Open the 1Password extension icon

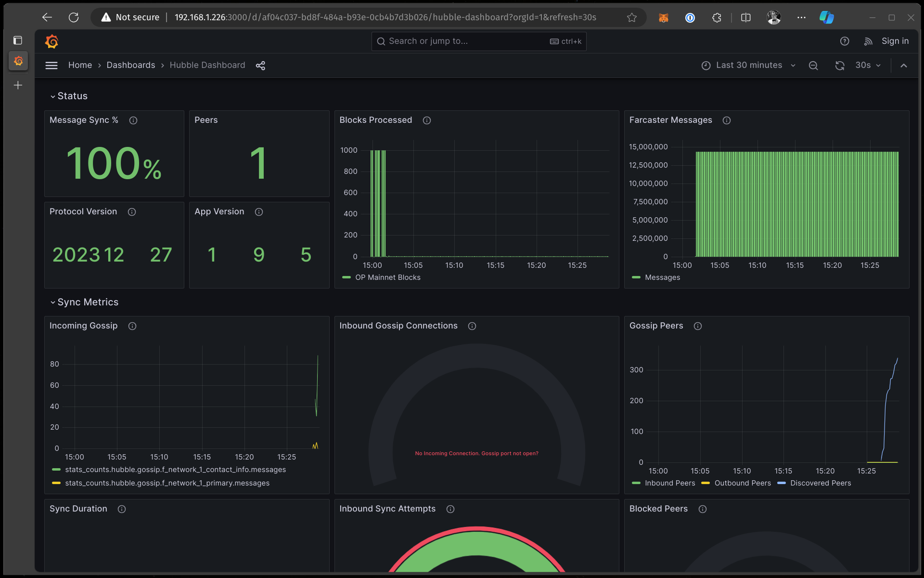click(x=690, y=18)
